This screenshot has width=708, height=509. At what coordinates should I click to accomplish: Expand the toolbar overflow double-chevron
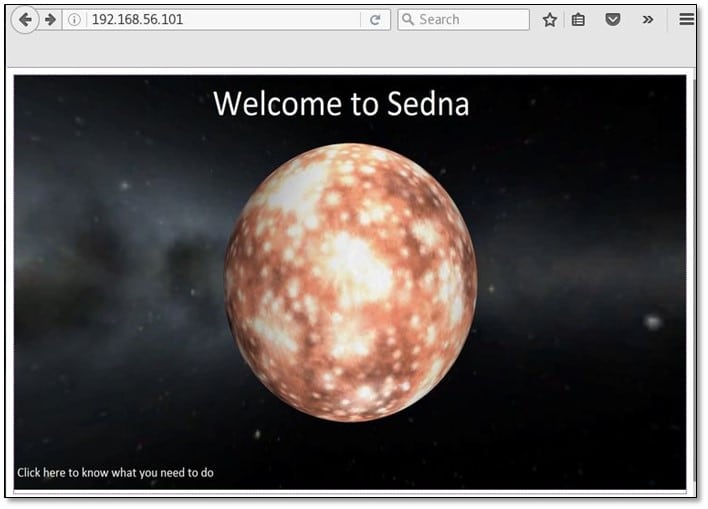coord(648,20)
